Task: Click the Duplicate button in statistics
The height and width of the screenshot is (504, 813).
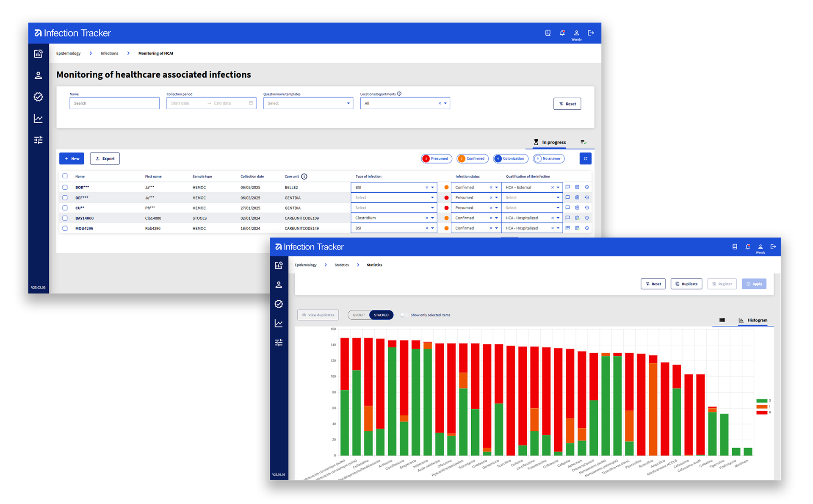Action: tap(686, 284)
